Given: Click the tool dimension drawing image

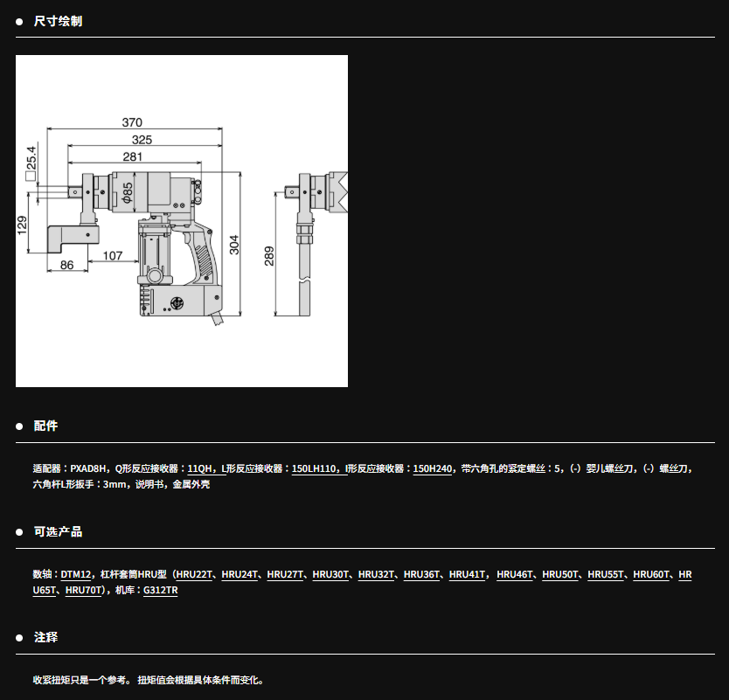Looking at the screenshot, I should 182,221.
